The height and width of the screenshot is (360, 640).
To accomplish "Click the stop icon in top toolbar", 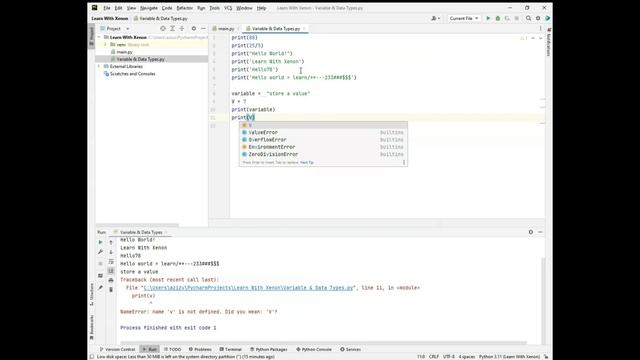I will tap(517, 18).
